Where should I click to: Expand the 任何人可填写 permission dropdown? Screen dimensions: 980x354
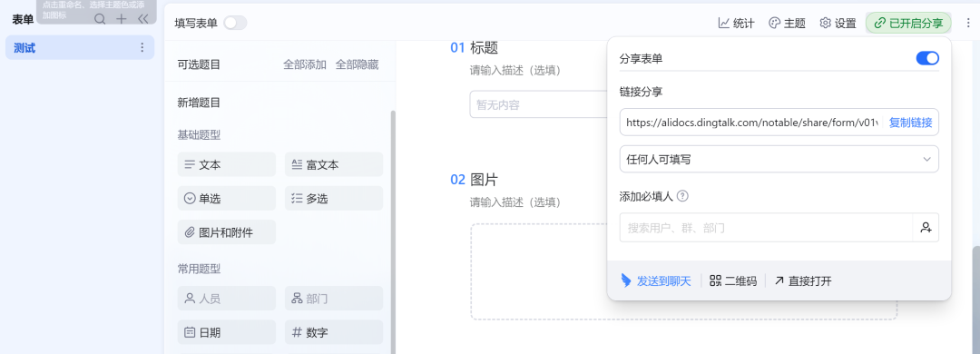pyautogui.click(x=779, y=159)
